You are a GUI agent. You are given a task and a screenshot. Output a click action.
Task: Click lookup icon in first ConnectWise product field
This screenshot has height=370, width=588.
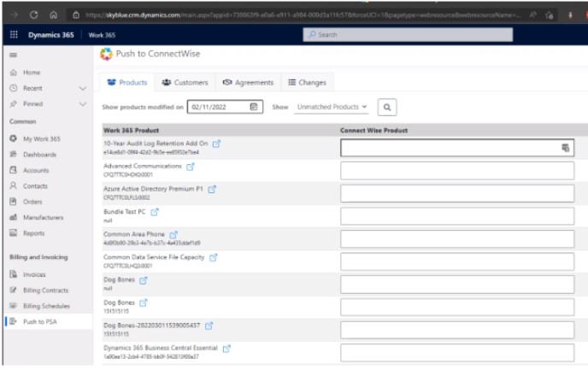(565, 148)
